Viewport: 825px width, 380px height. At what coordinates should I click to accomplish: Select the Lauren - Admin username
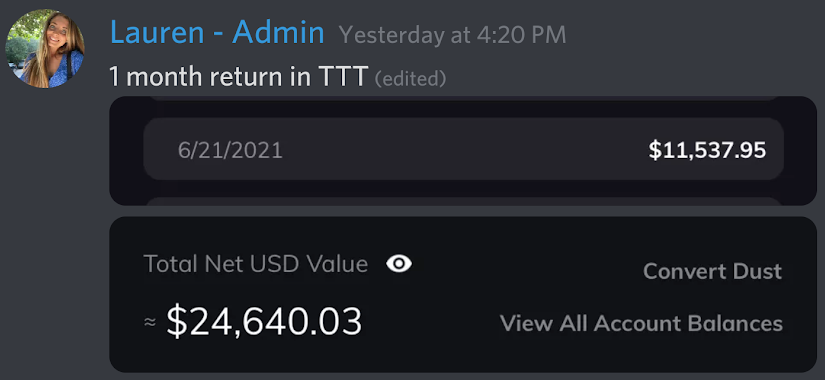[x=217, y=33]
